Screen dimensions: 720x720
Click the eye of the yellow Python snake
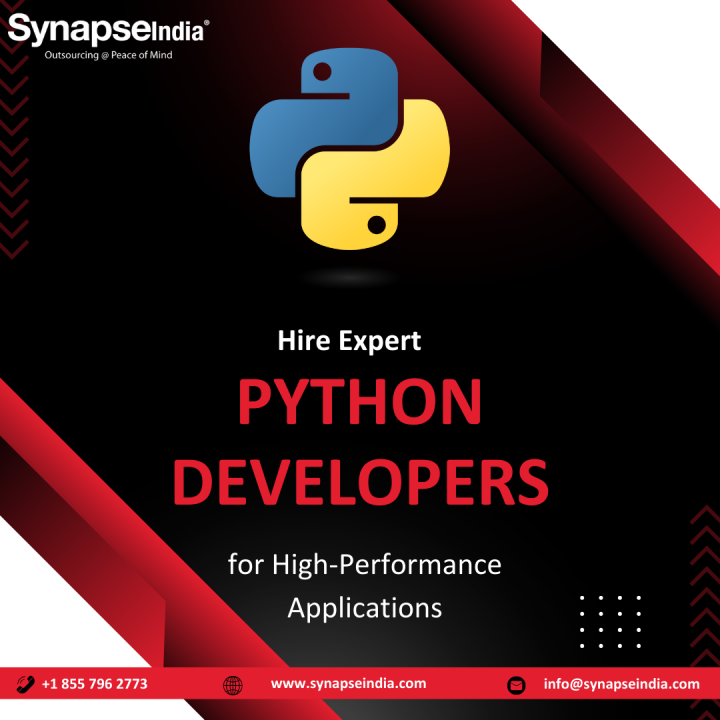(377, 223)
